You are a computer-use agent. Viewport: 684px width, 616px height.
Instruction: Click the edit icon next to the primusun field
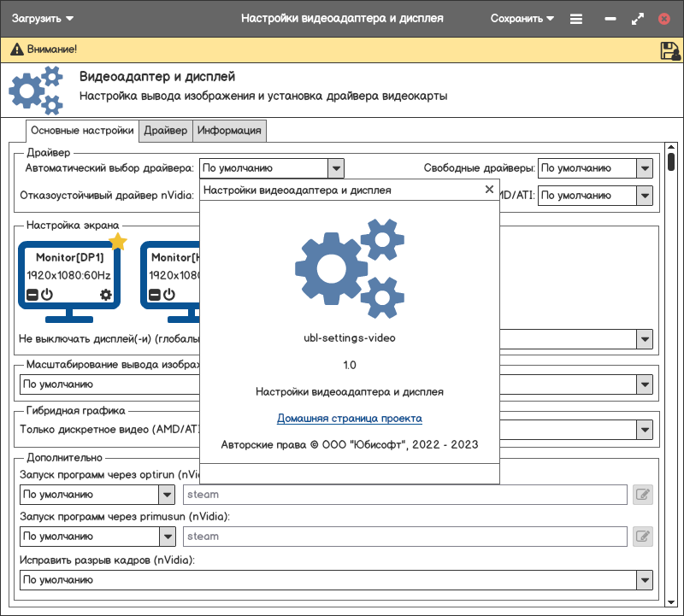pyautogui.click(x=642, y=537)
